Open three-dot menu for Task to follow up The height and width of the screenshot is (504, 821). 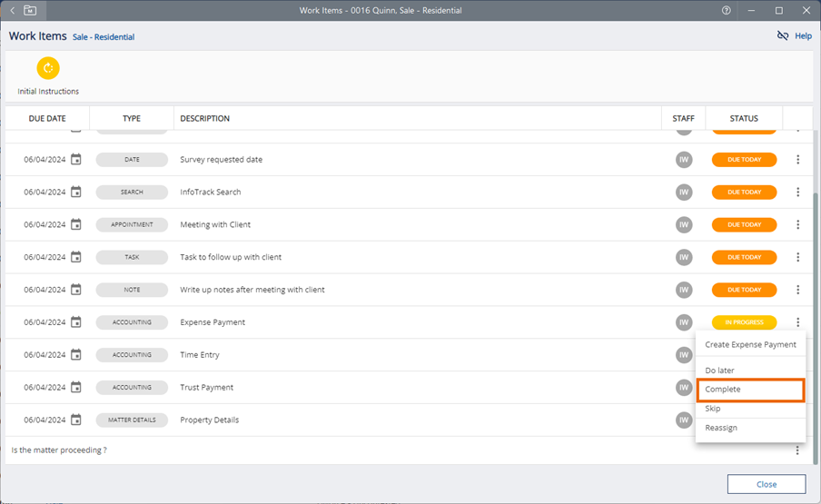click(x=797, y=258)
